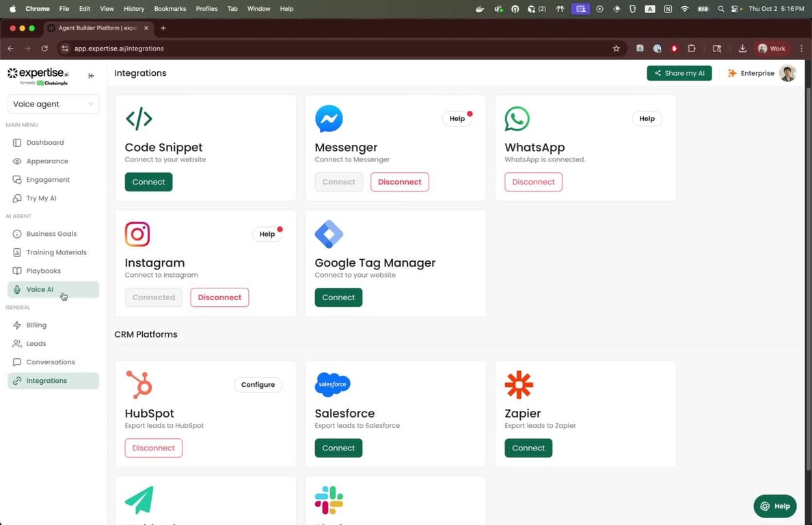The height and width of the screenshot is (525, 812).
Task: Open the Voice agent dropdown selector
Action: tap(53, 104)
